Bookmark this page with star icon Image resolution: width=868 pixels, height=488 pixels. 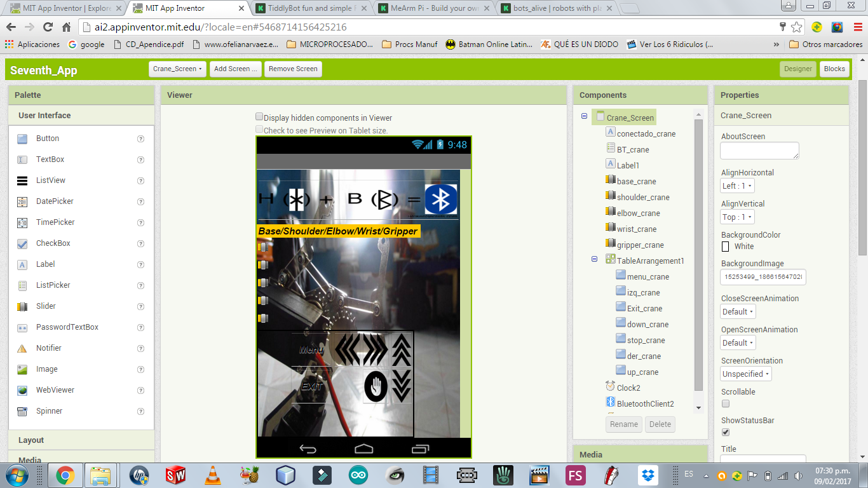click(x=797, y=27)
